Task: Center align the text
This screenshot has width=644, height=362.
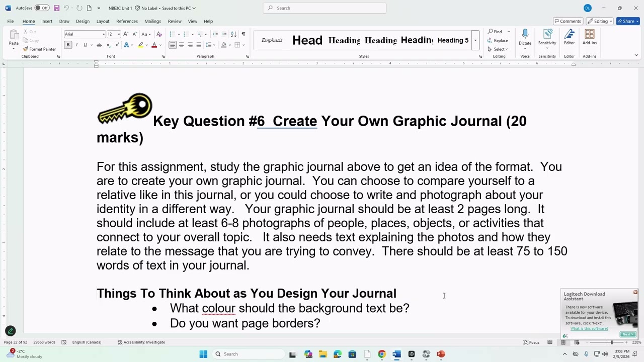Action: (x=181, y=45)
